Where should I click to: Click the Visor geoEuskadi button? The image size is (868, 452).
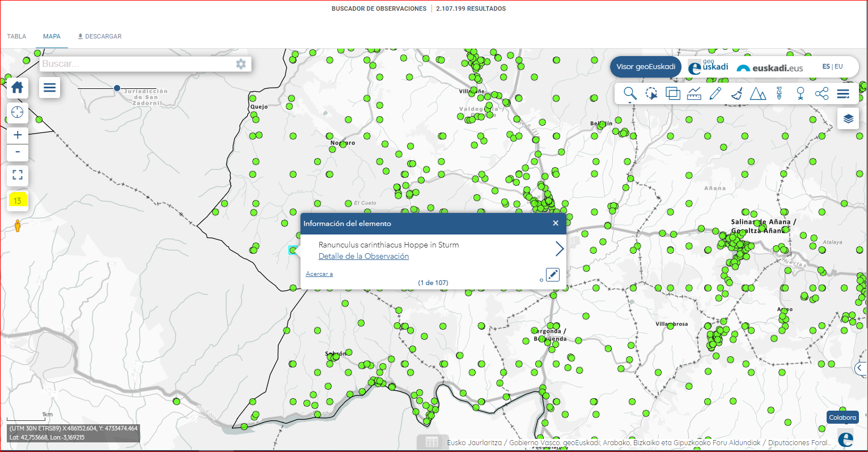click(x=645, y=67)
